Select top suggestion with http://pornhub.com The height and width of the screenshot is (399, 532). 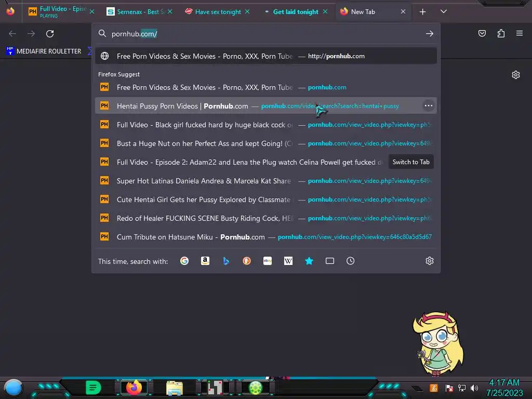point(265,56)
